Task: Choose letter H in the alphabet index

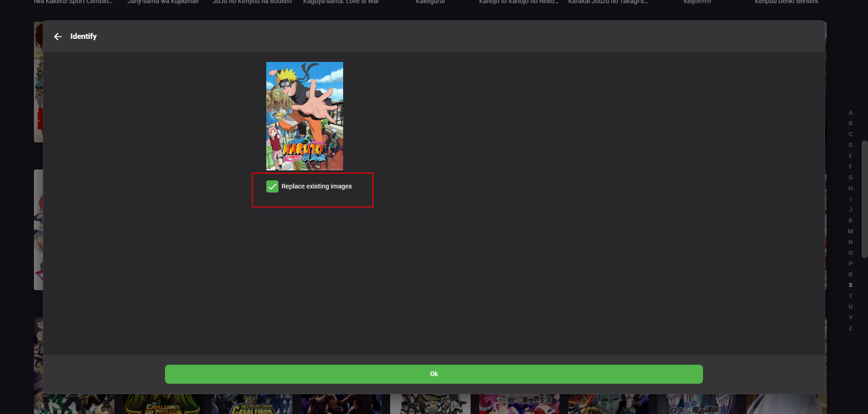Action: click(850, 188)
